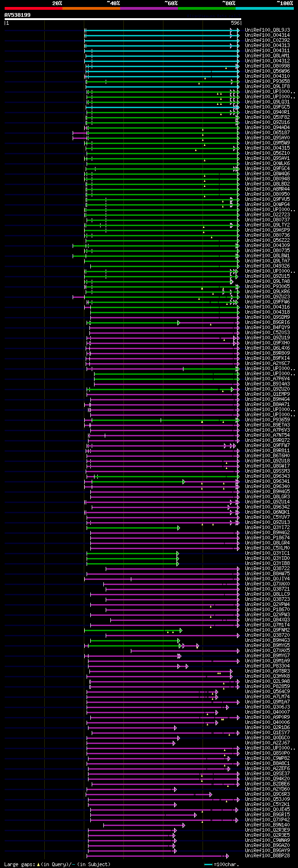Select the UniRef100_B9N140 label
The image size is (298, 868).
267,825
